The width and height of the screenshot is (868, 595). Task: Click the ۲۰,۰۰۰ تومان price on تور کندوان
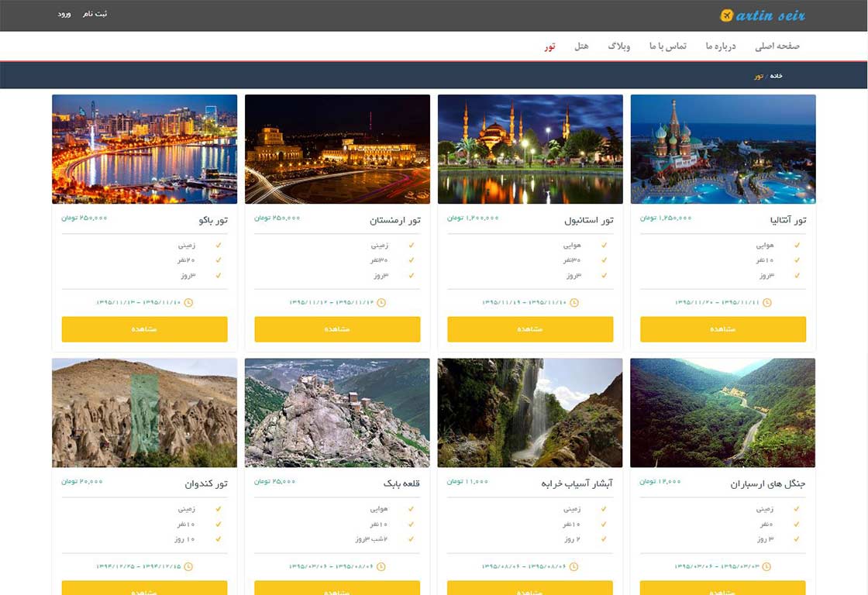pos(82,482)
